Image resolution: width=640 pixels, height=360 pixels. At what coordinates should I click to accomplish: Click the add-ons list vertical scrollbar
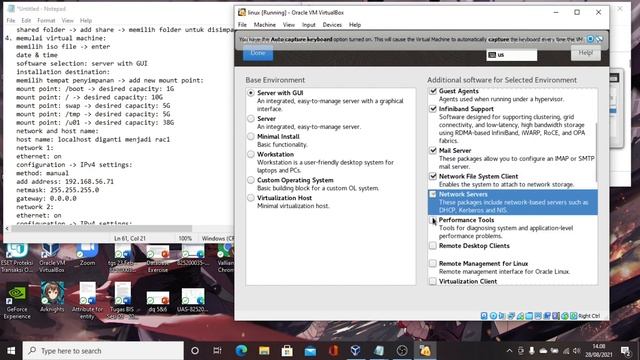click(596, 152)
